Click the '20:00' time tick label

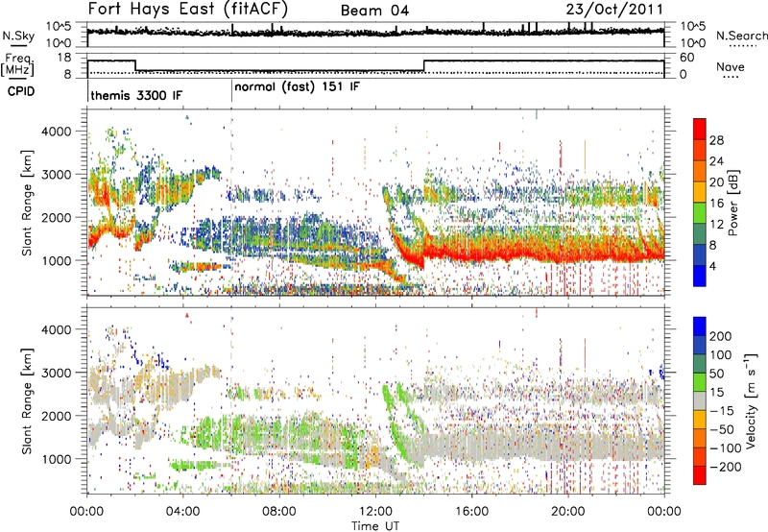(567, 512)
